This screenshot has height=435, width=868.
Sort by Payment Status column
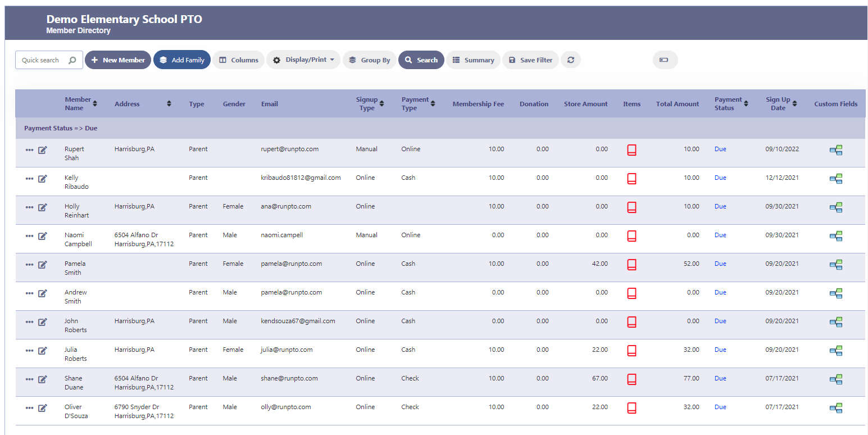click(746, 103)
